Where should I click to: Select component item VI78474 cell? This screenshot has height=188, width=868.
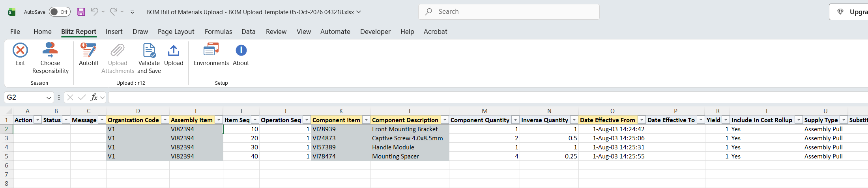pos(341,156)
